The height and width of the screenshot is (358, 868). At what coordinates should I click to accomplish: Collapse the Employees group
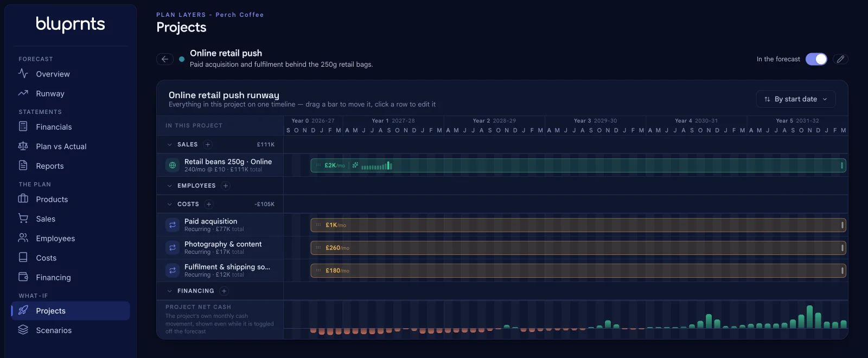170,186
